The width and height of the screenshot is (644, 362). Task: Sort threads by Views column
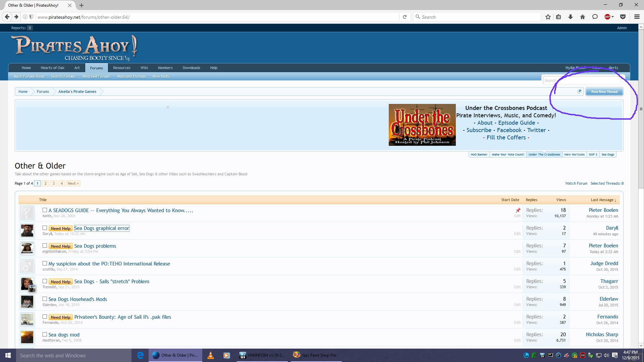click(x=561, y=200)
